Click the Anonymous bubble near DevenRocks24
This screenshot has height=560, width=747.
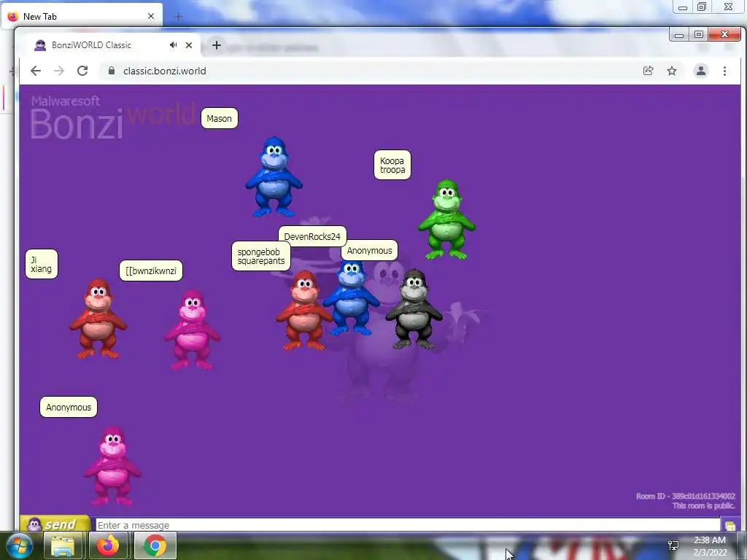(369, 251)
